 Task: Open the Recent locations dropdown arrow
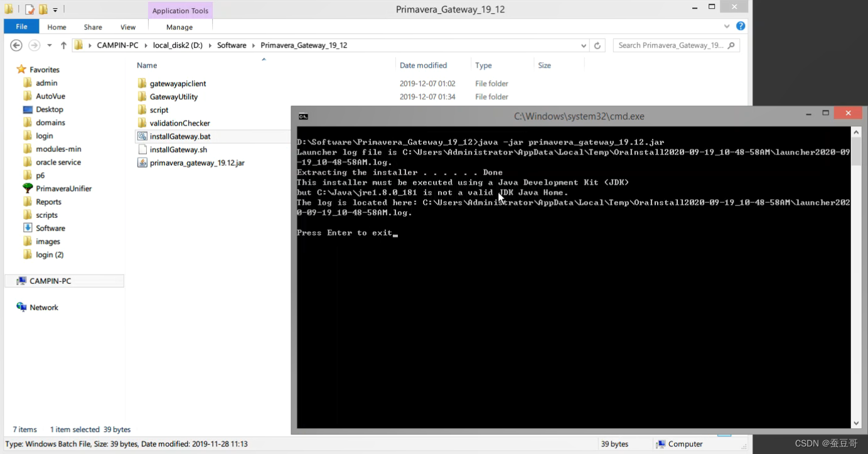click(x=49, y=45)
